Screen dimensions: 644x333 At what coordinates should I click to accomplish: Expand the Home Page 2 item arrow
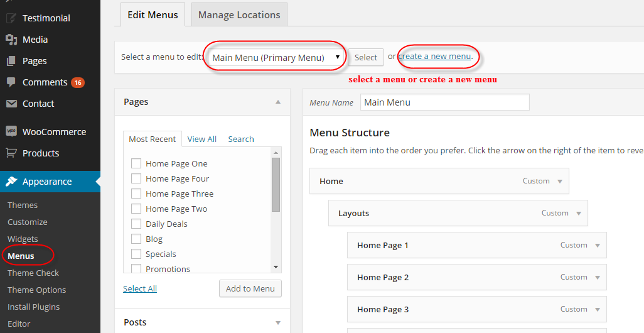598,278
